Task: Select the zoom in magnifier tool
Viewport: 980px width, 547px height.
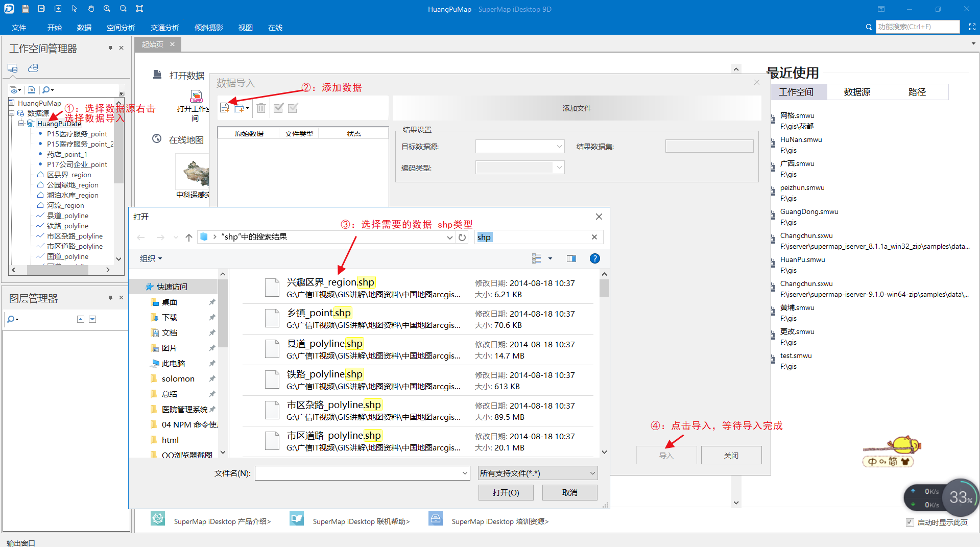Action: [107, 8]
